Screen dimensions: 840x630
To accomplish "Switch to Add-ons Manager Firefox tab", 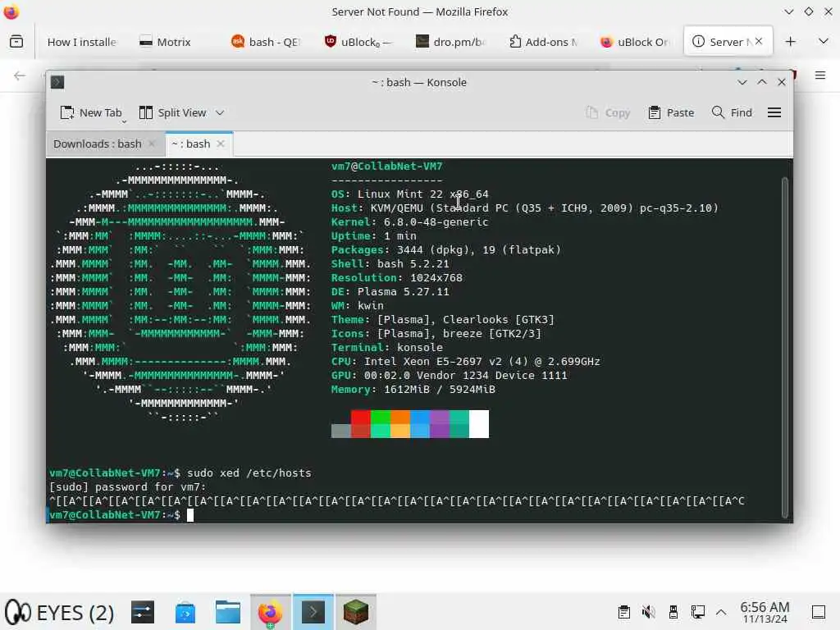I will pyautogui.click(x=543, y=42).
